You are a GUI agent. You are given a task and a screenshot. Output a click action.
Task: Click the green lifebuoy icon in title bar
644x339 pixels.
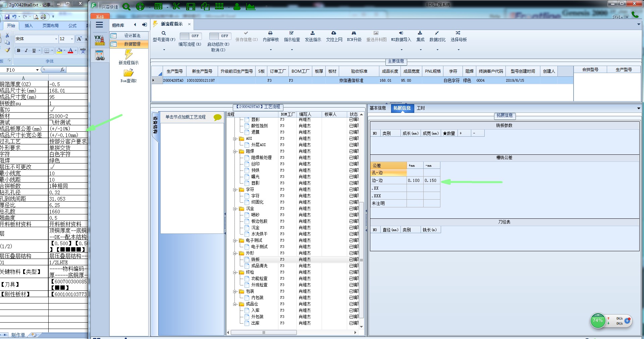(x=140, y=6)
